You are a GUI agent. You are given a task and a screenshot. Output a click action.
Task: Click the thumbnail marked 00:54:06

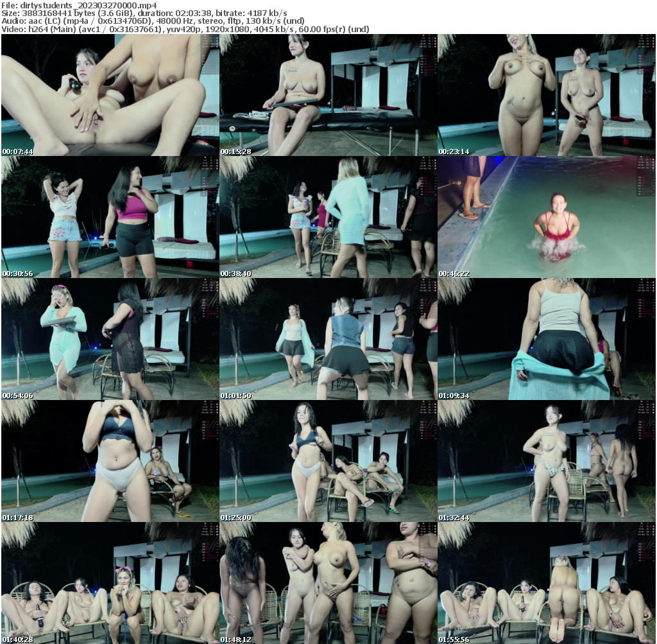(x=110, y=339)
